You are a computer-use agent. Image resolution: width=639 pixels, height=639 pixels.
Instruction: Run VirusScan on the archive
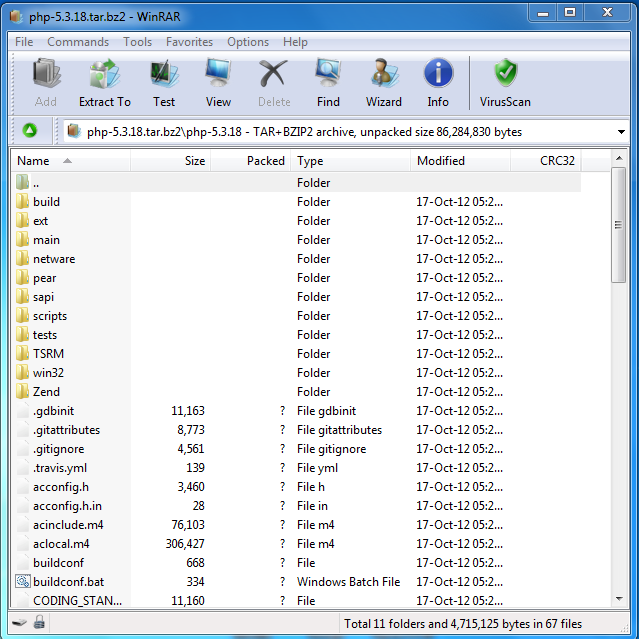505,83
